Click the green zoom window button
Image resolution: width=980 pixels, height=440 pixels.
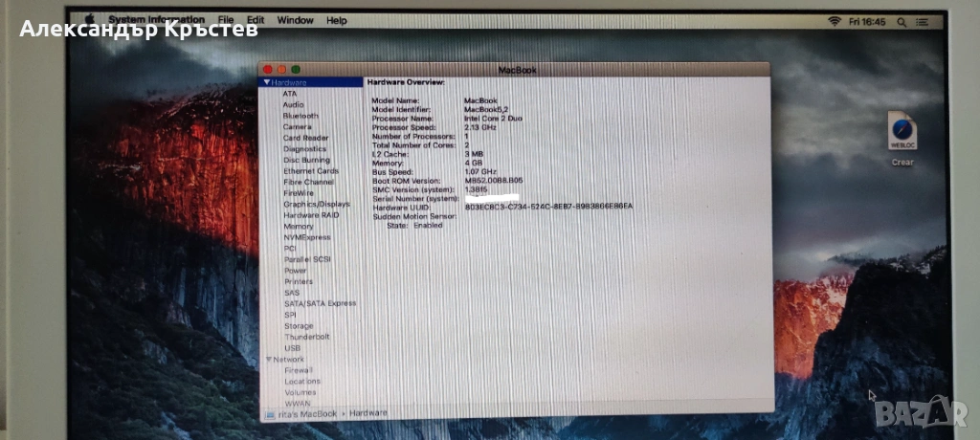point(296,70)
